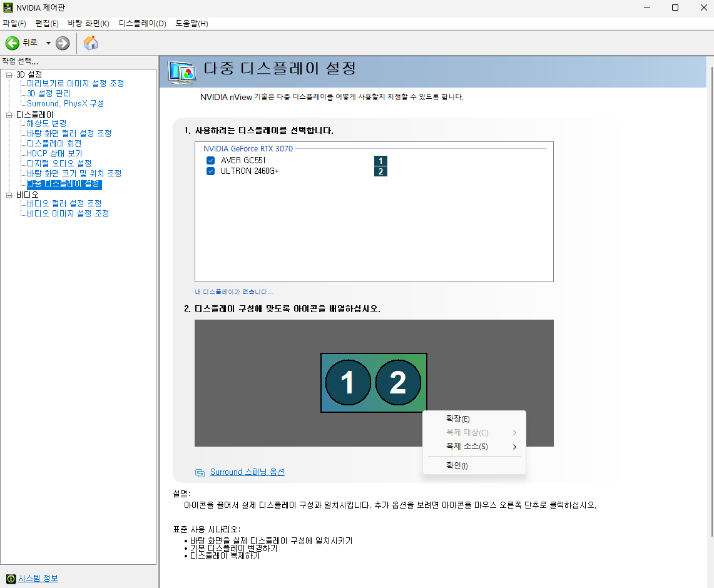The height and width of the screenshot is (588, 714).
Task: Select 다중 디스플레이 설정 tree item
Action: (x=64, y=184)
